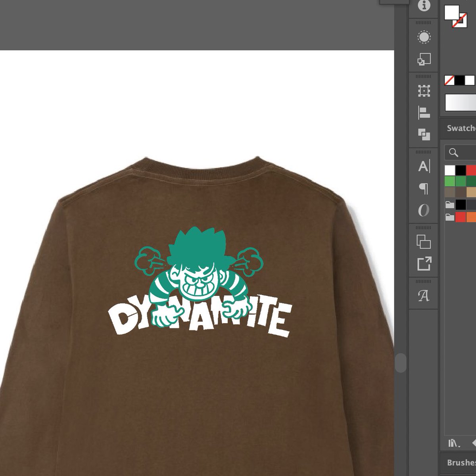Open the OpenType panel icon
The height and width of the screenshot is (476, 476).
pyautogui.click(x=424, y=210)
